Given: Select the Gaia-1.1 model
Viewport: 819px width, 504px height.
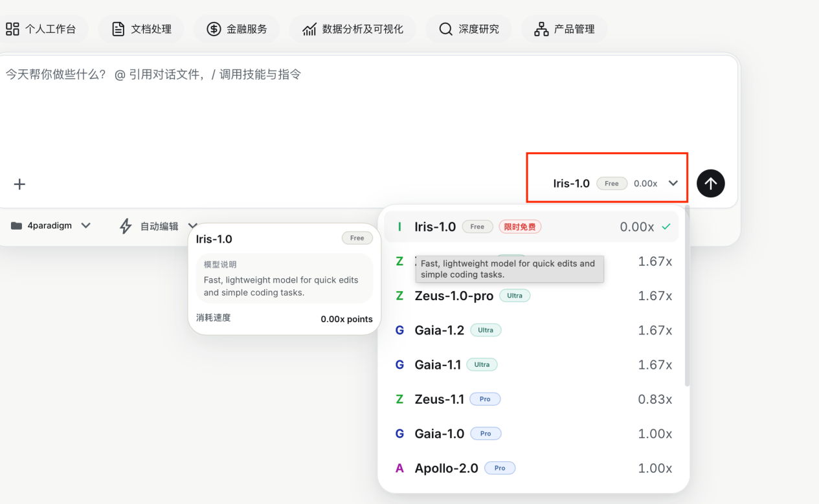Looking at the screenshot, I should [x=531, y=365].
